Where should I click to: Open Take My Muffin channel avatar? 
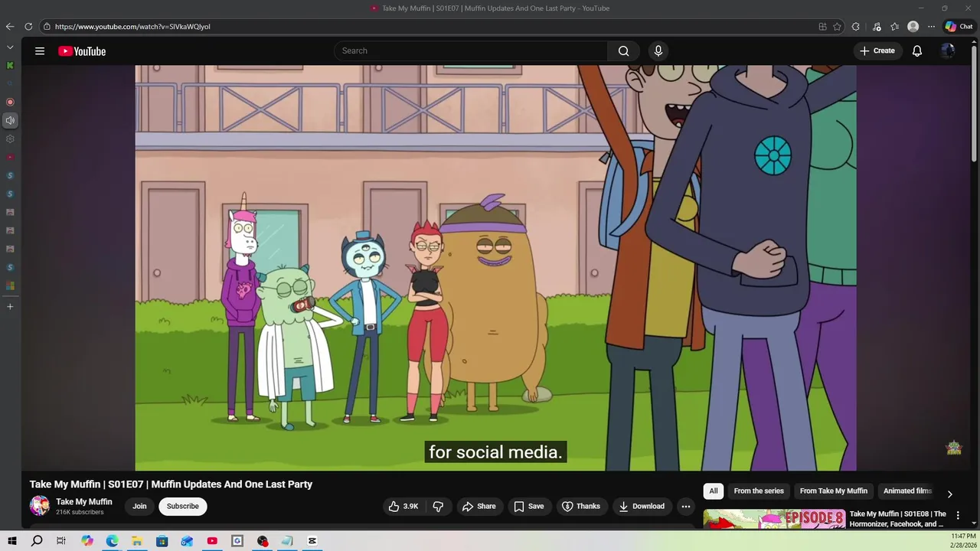click(39, 506)
